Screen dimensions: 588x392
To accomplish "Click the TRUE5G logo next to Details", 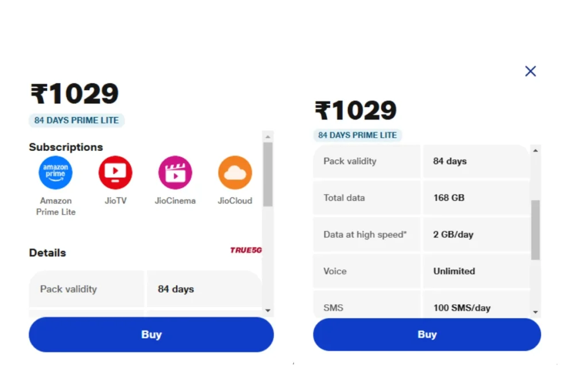I will click(246, 250).
